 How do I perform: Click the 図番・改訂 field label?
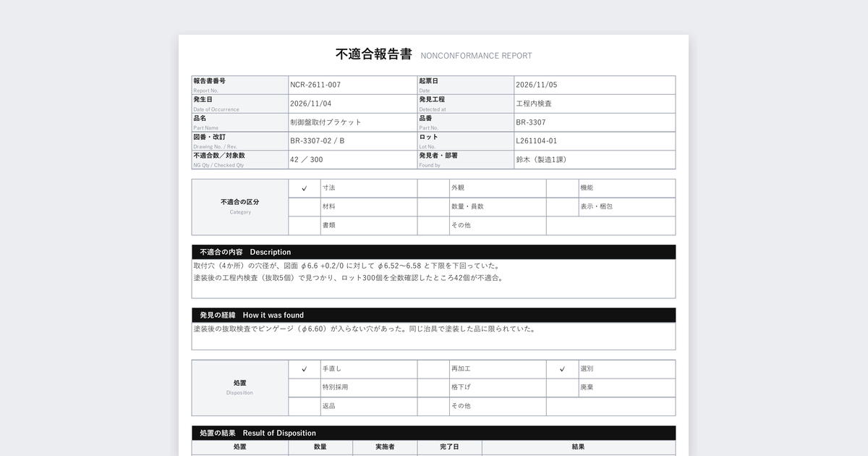(209, 137)
